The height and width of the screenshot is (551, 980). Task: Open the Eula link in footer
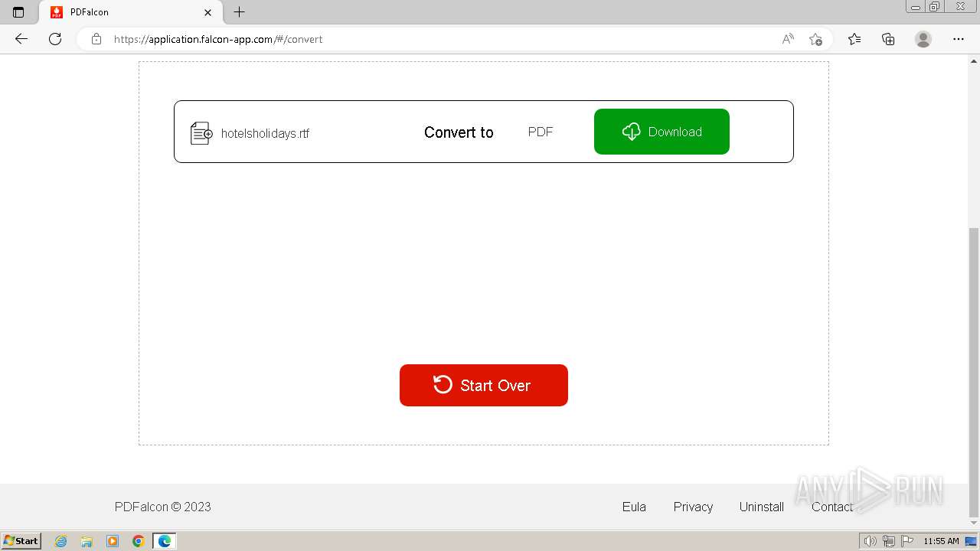coord(634,507)
